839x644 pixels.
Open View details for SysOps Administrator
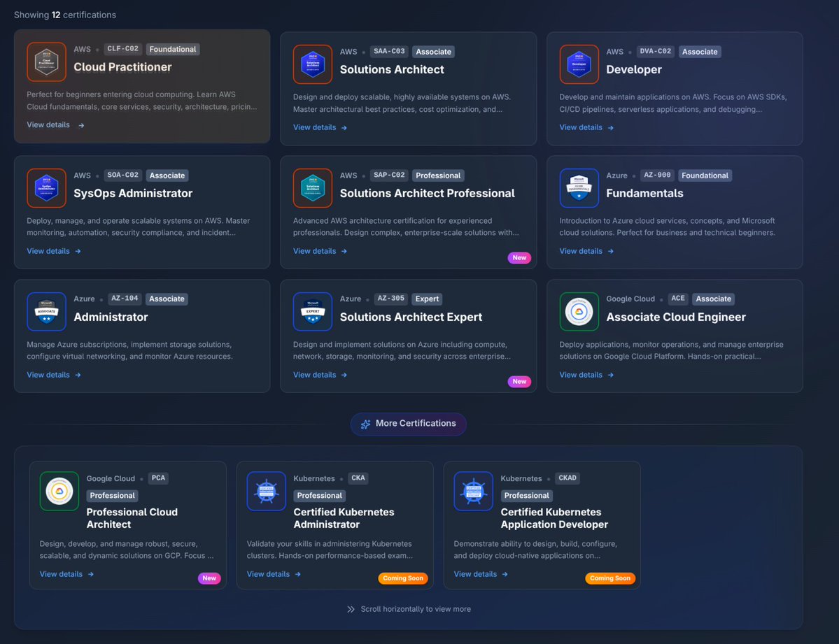tap(53, 252)
